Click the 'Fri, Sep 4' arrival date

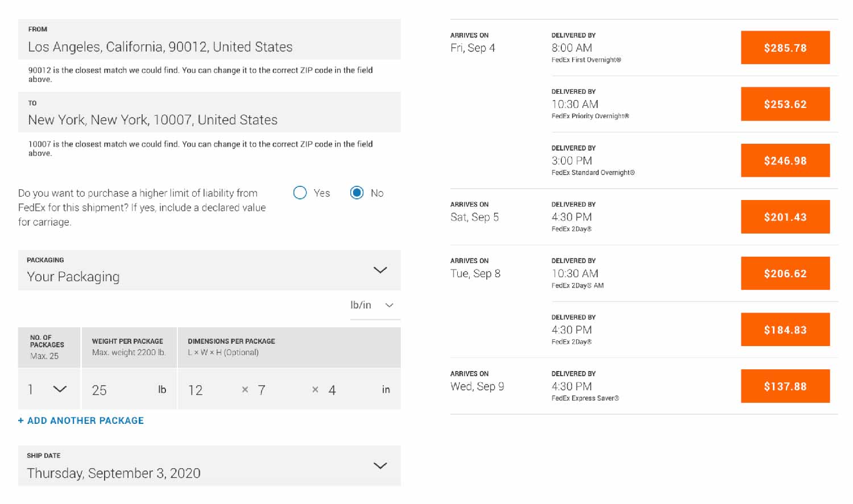coord(473,48)
